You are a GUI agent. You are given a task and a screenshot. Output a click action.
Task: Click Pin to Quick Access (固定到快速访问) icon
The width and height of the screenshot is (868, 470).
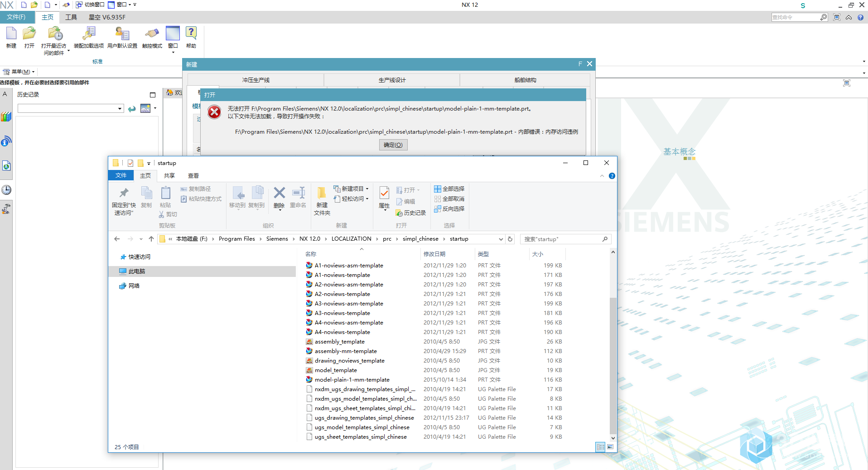pyautogui.click(x=124, y=193)
